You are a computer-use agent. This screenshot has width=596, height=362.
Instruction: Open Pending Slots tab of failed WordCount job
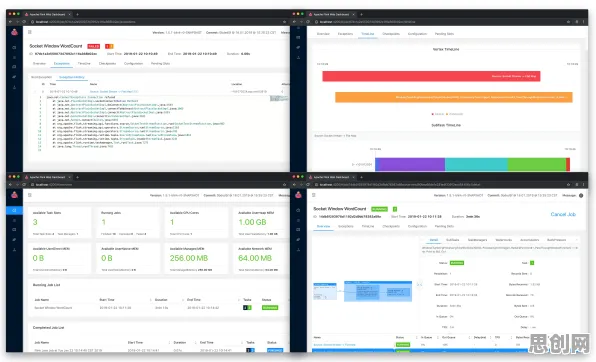pyautogui.click(x=160, y=64)
